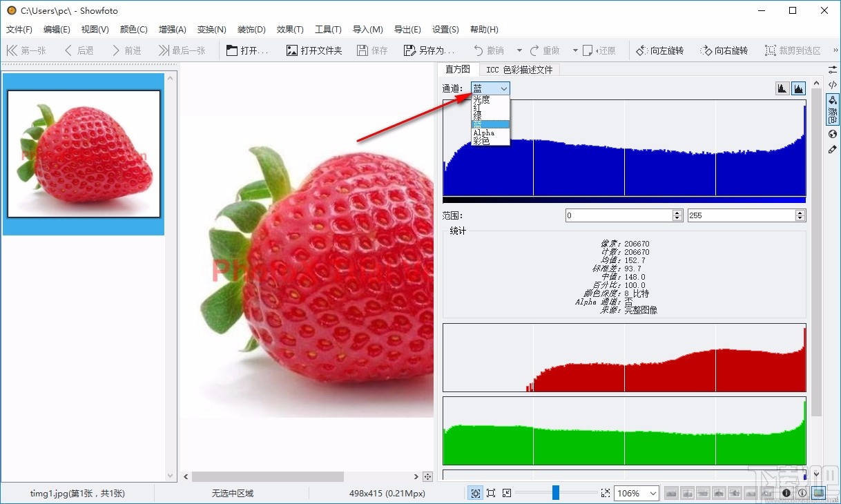The width and height of the screenshot is (841, 504).
Task: Open the 增强(A) menu
Action: (x=173, y=30)
